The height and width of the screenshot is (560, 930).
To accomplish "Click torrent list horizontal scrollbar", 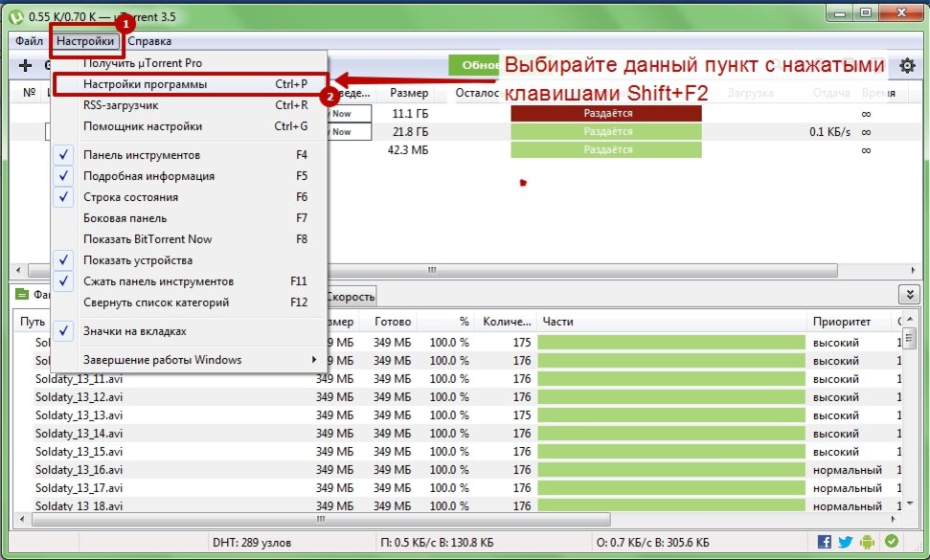I will point(433,270).
